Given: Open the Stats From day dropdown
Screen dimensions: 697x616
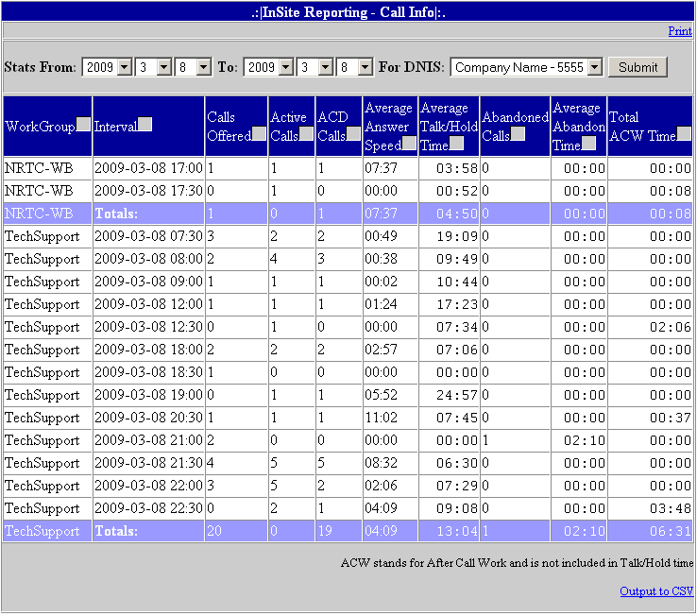Looking at the screenshot, I should tap(194, 67).
